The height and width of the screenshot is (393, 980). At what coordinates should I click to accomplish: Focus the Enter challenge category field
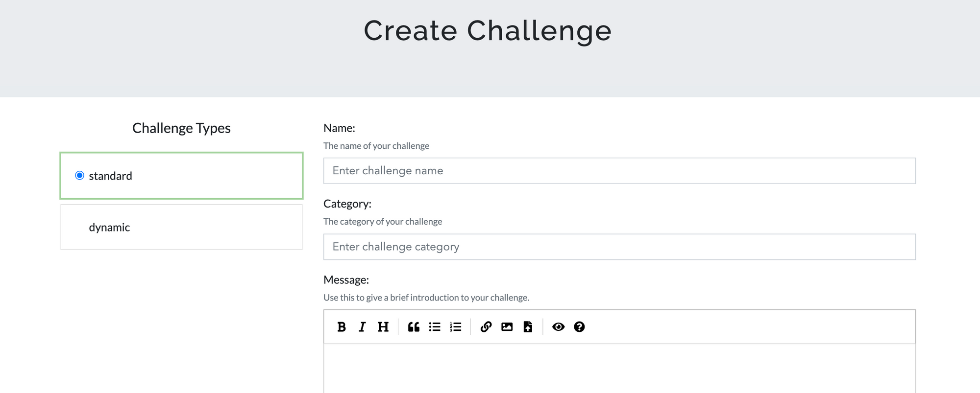click(x=619, y=247)
